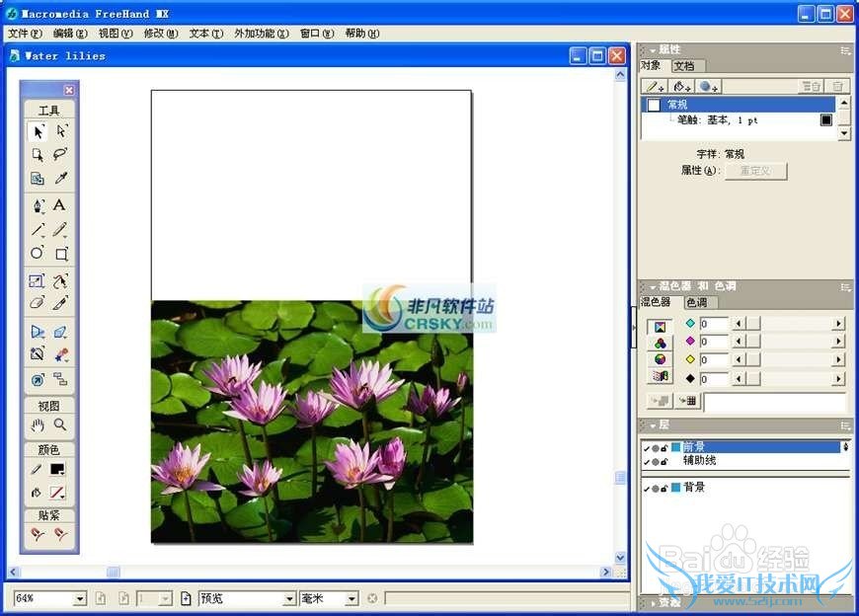Click the cyan value input field

point(713,324)
